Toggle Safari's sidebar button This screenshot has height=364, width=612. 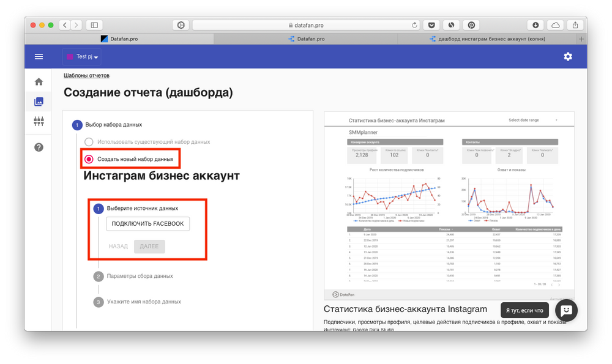[x=94, y=25]
